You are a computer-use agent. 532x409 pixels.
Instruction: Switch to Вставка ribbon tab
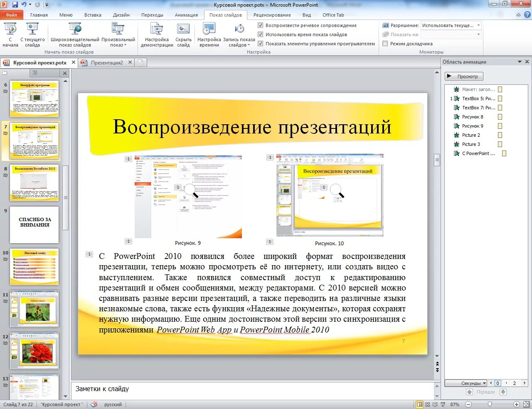click(x=93, y=15)
